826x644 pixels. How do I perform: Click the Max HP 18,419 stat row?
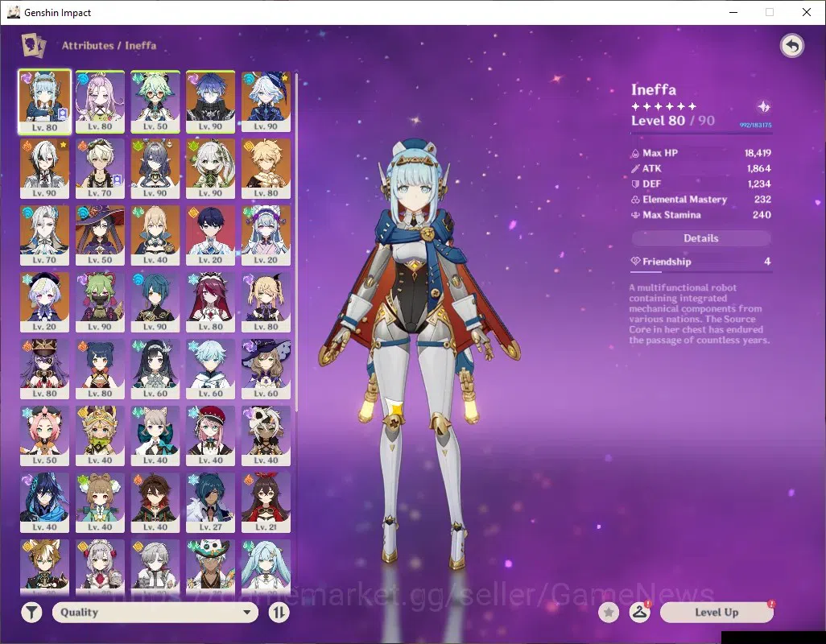[700, 153]
